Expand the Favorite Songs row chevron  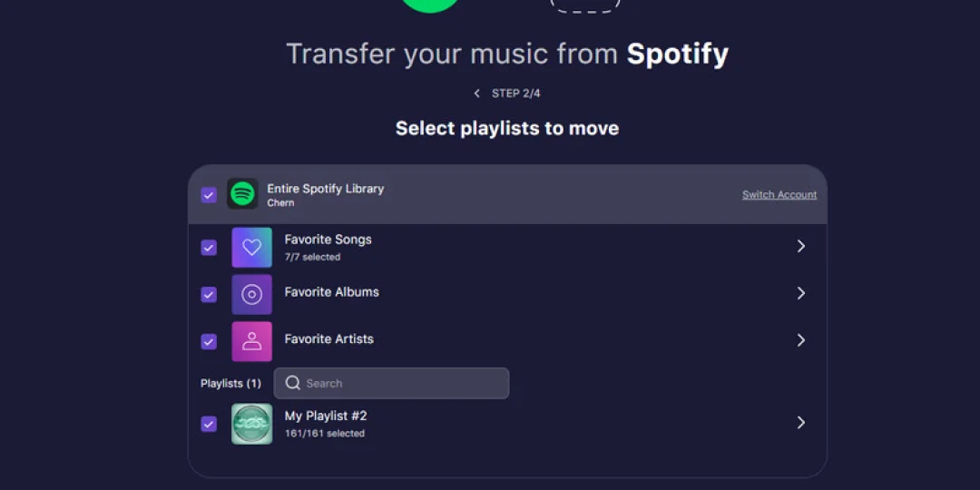(800, 246)
